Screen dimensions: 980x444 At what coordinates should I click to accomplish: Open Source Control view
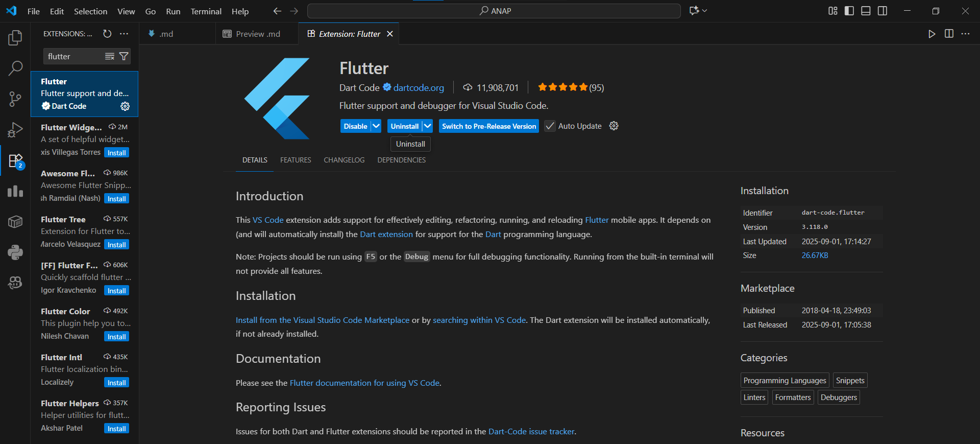click(15, 99)
